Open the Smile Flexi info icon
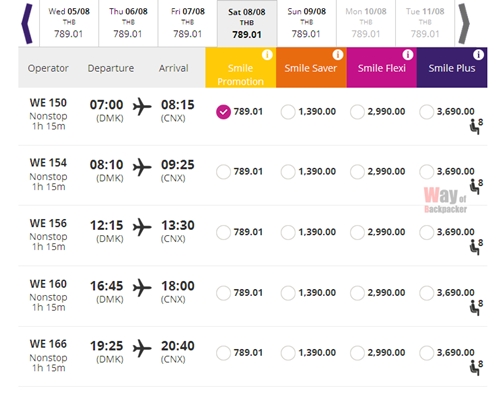Viewport: 500px width, 394px height. pos(408,54)
